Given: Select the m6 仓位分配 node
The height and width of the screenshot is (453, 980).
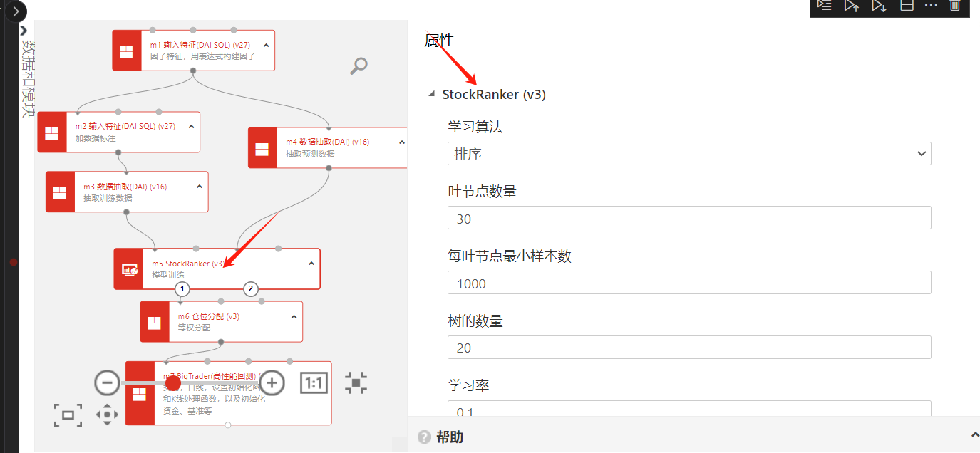Looking at the screenshot, I should [221, 322].
